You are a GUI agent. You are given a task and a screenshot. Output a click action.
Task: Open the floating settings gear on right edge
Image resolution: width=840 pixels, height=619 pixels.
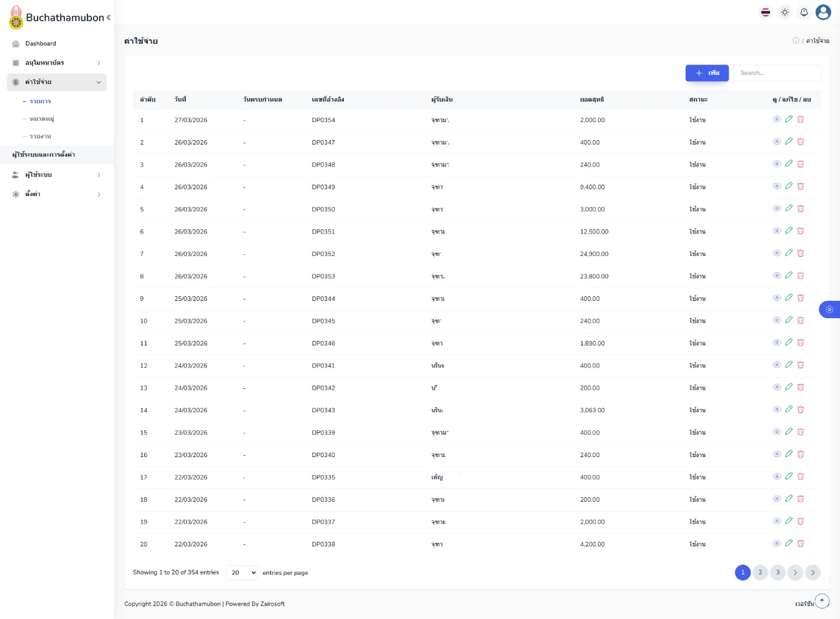[x=829, y=309]
